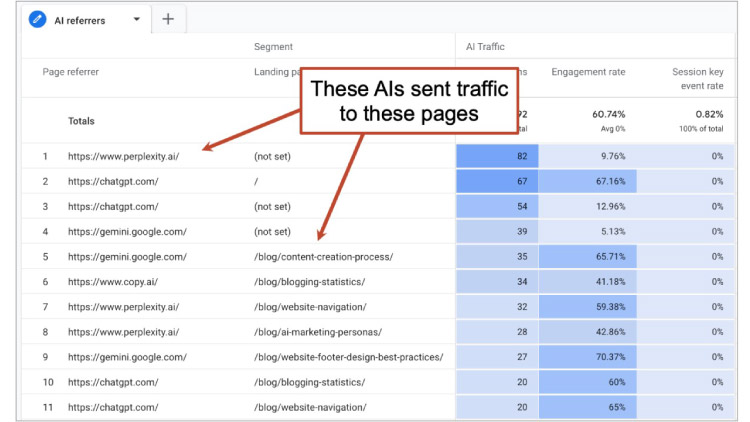
Task: Click /blog/website-footer-design-best-practices/ landing page
Action: (x=348, y=357)
